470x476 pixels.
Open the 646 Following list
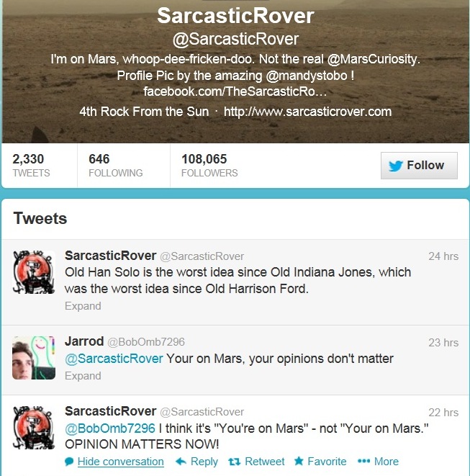[116, 166]
